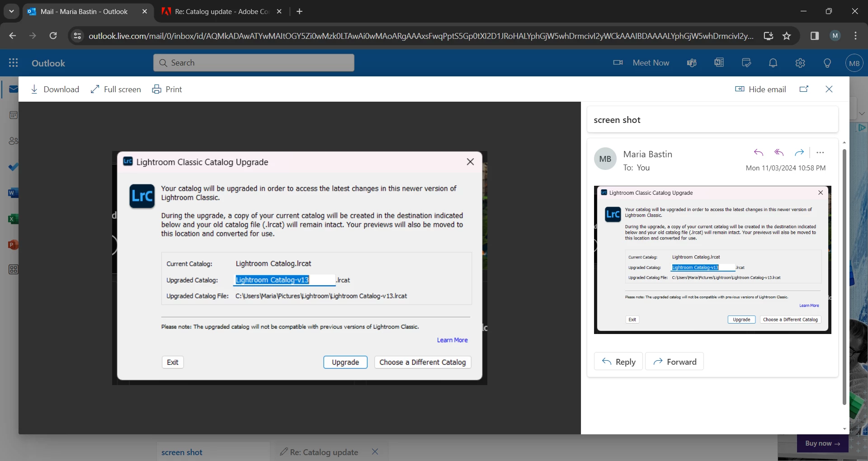Click the reply arrow icon in the message header
This screenshot has height=461, width=868.
[x=759, y=153]
